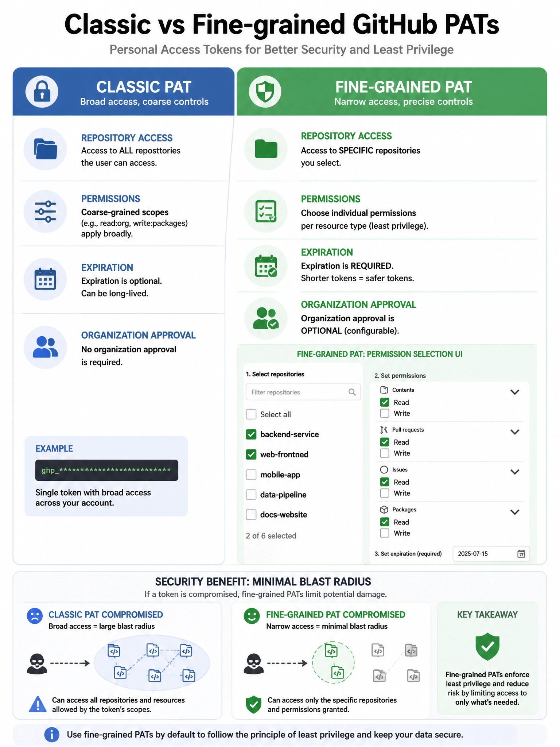This screenshot has height=747, width=560.
Task: Select the Fine-grained PAT header panel
Action: click(392, 92)
